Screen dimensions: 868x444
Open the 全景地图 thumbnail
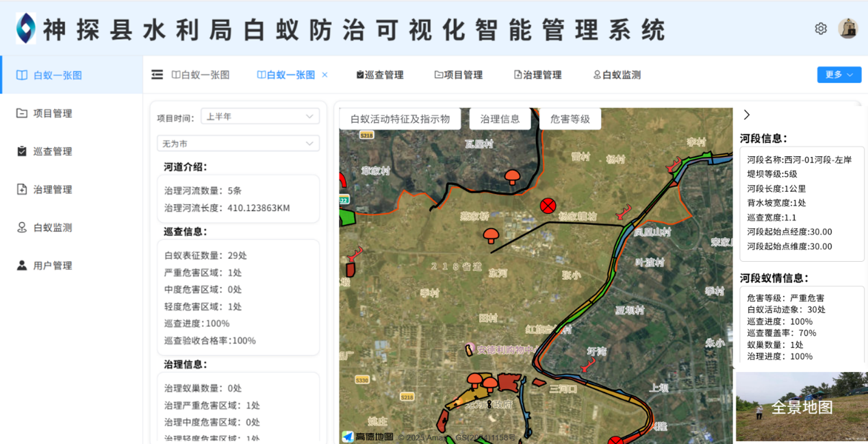802,407
